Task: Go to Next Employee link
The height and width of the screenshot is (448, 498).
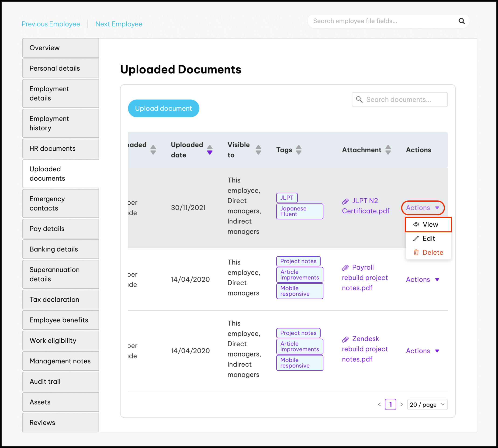Action: click(119, 24)
